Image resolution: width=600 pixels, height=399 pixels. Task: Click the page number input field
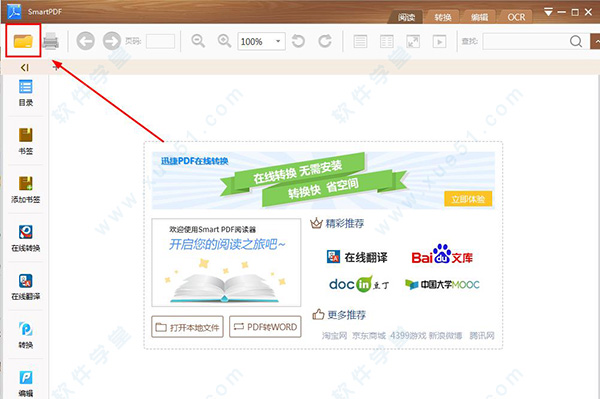coord(160,41)
